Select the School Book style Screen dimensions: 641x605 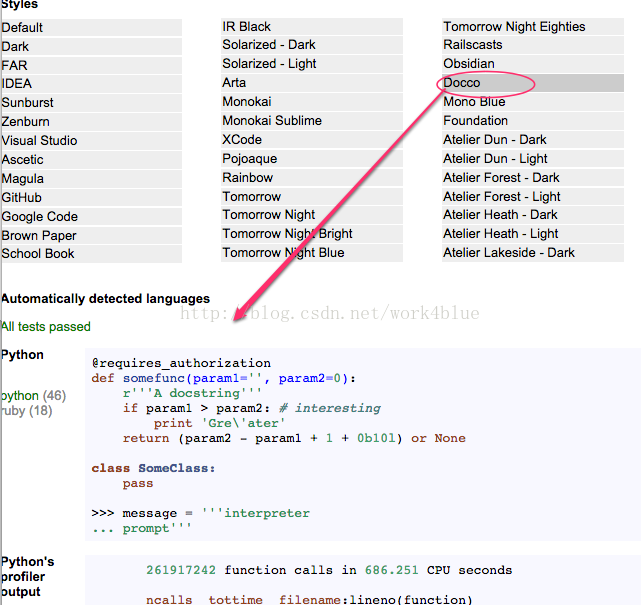tap(92, 253)
